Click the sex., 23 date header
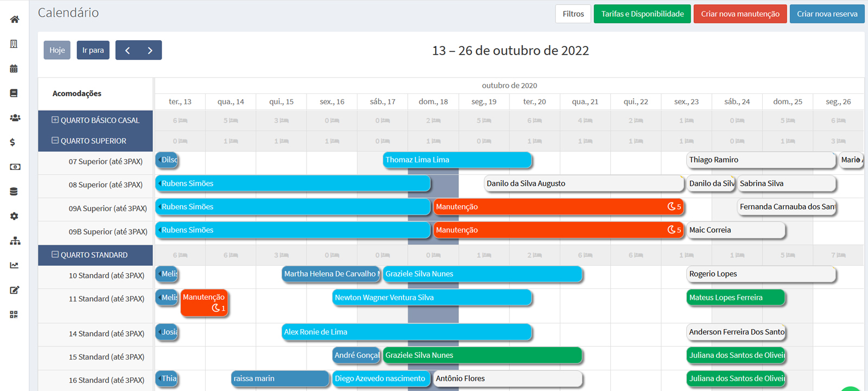Screen dimensions: 868x391 click(686, 102)
